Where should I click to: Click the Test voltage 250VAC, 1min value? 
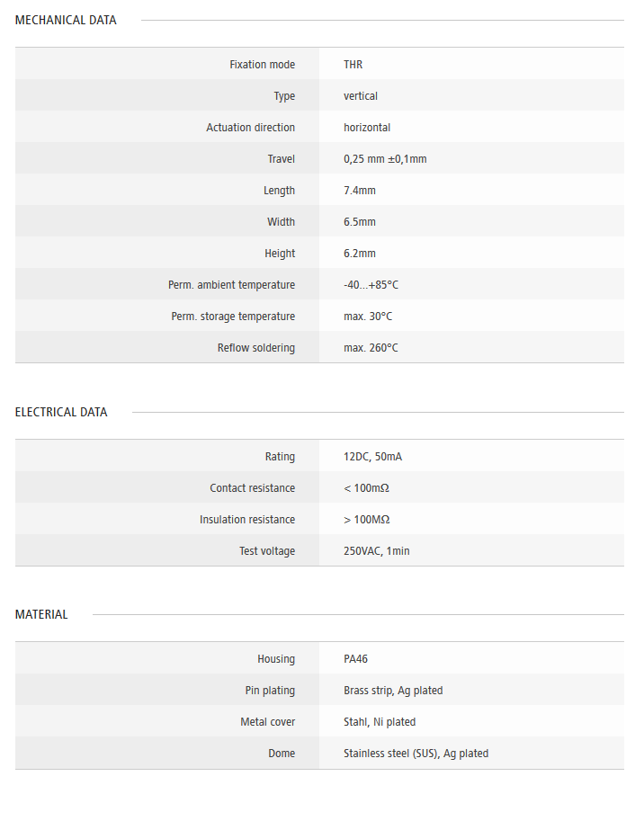click(376, 551)
